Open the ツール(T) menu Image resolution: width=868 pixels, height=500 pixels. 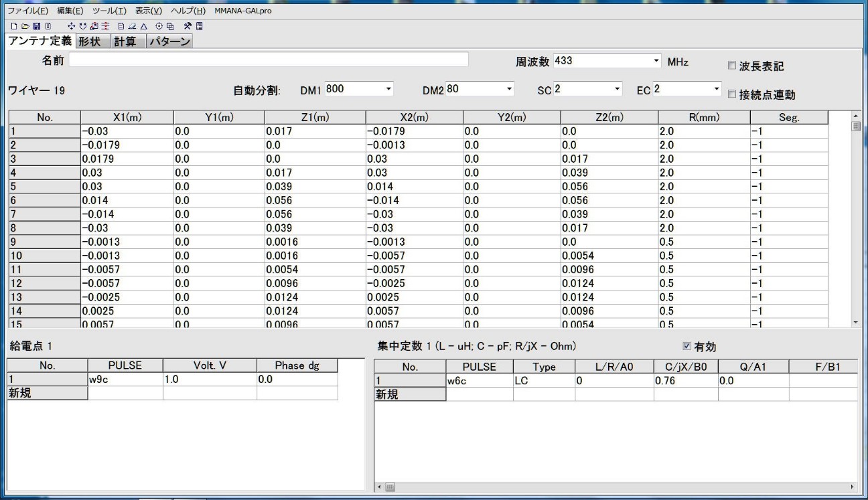tap(109, 11)
